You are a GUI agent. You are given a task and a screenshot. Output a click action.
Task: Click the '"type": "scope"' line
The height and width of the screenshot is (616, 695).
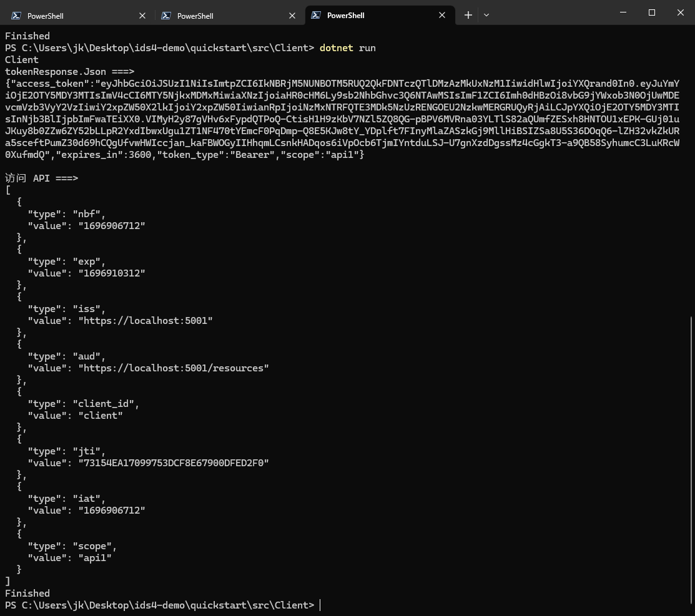72,546
